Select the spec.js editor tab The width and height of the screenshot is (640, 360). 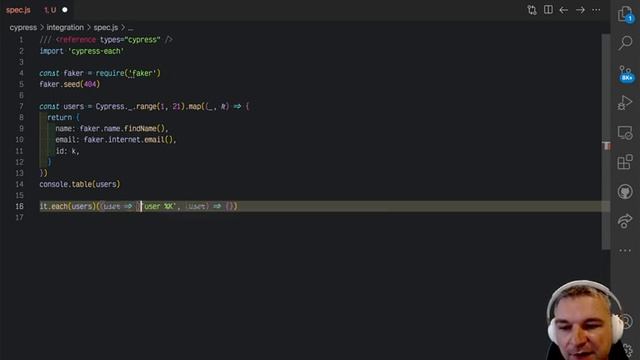pos(36,10)
